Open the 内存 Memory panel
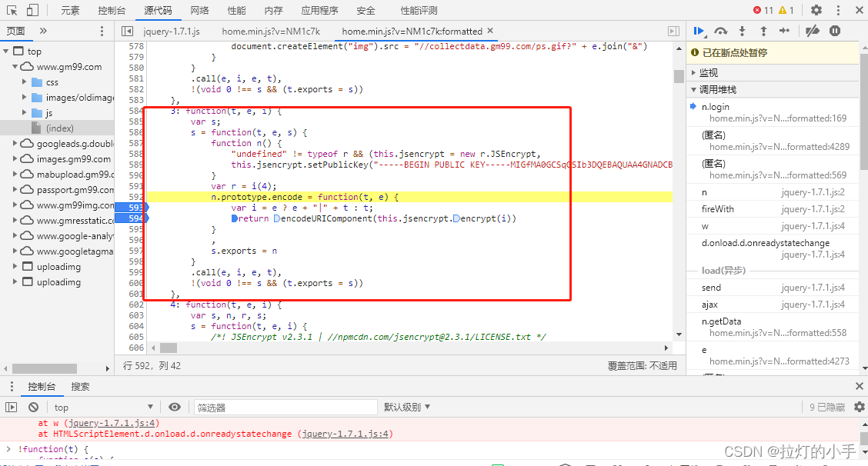 click(x=273, y=11)
